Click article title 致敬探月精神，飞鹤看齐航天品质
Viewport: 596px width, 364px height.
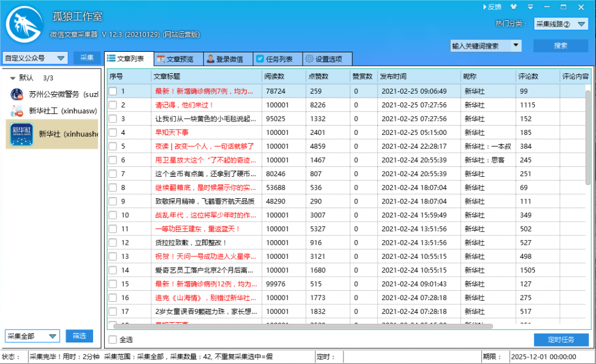[205, 202]
